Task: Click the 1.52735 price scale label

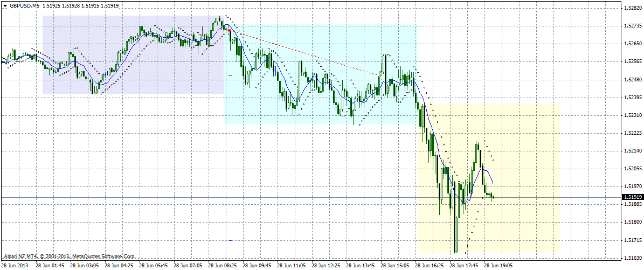Action: (x=633, y=26)
